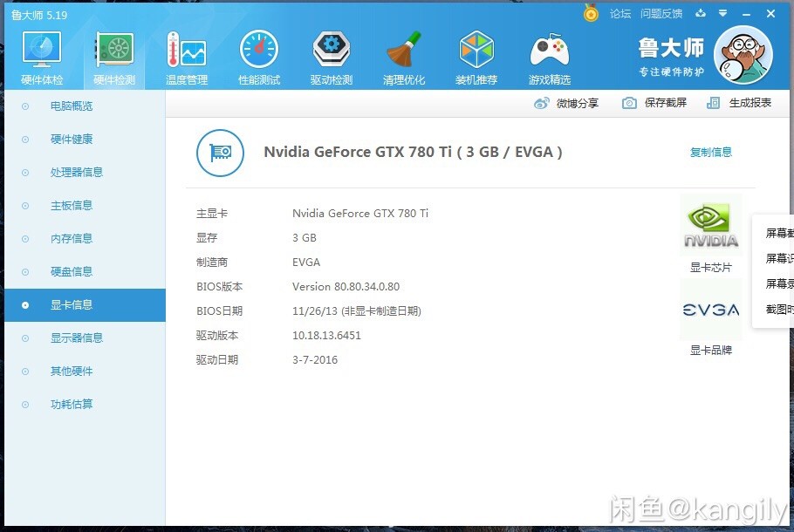794x532 pixels.
Task: Click the 显卡芯片 label under NVIDIA logo
Action: [x=710, y=268]
